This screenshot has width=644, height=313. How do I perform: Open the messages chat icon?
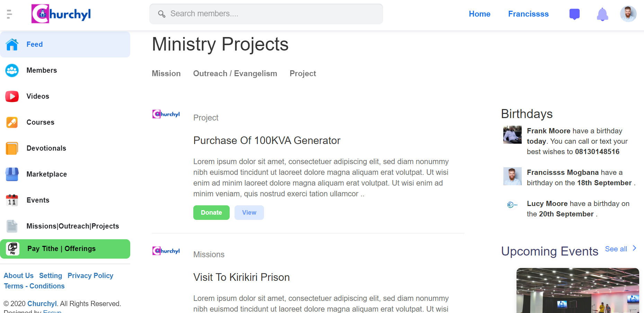coord(574,14)
